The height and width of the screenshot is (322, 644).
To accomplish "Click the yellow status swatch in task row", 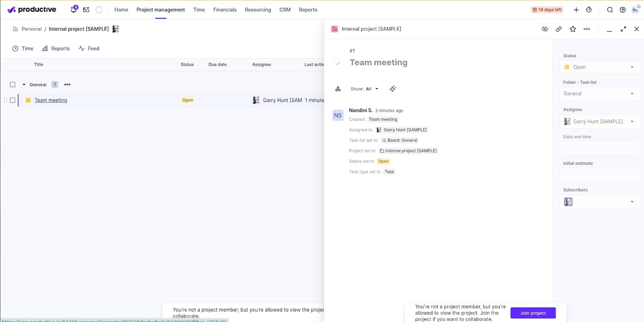I will (28, 100).
